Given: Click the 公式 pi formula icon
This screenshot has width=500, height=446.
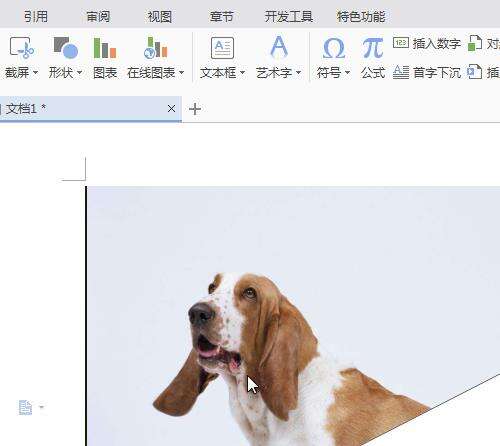Looking at the screenshot, I should coord(373,48).
